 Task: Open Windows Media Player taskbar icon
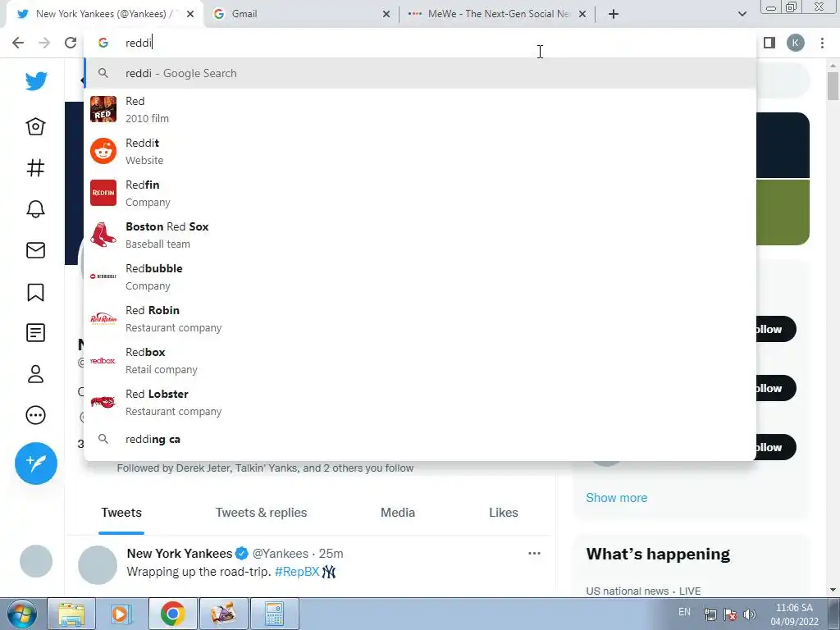coord(121,614)
